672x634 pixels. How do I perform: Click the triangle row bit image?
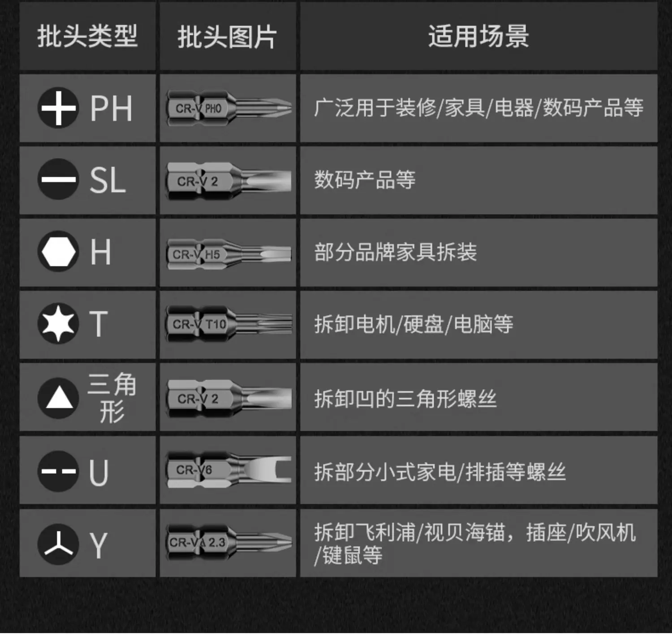228,398
